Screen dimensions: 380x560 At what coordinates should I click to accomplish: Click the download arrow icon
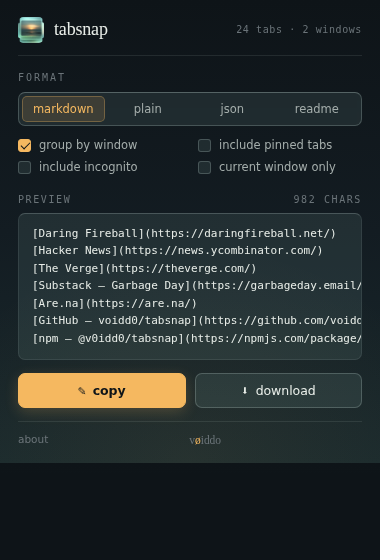click(245, 390)
